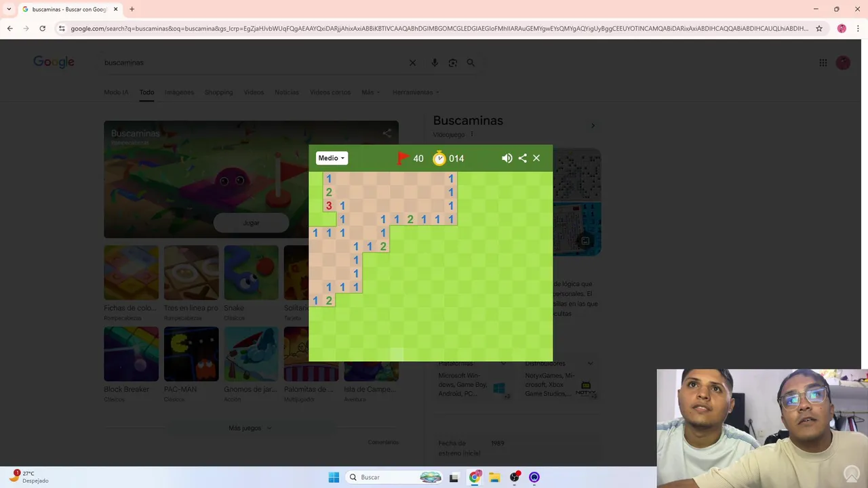The height and width of the screenshot is (488, 868).
Task: Share the minesweeper game
Action: [x=522, y=158]
